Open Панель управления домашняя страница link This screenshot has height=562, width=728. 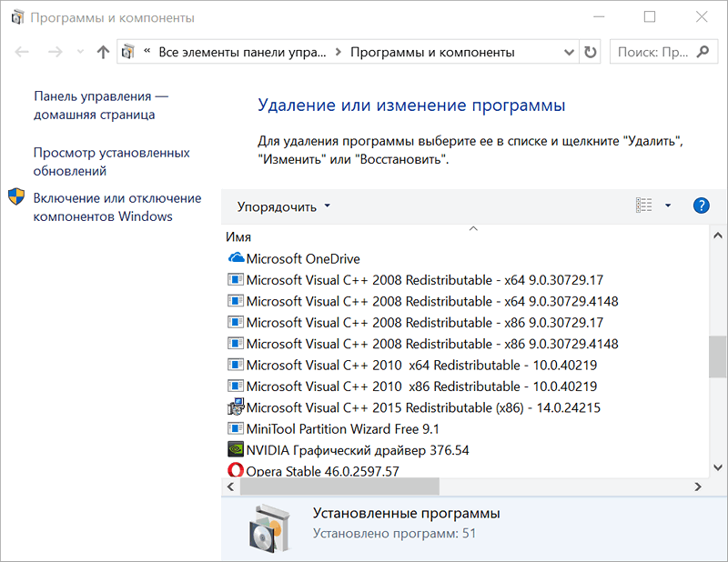(101, 105)
